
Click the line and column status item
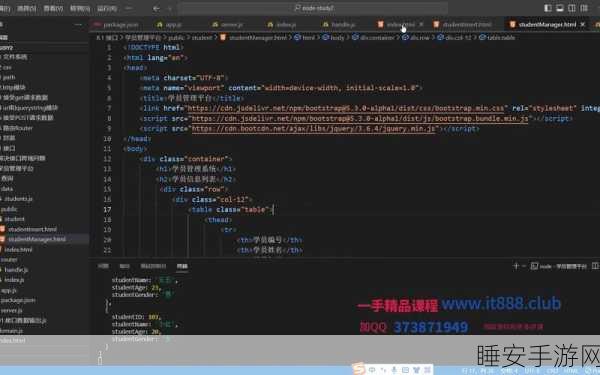(x=477, y=370)
